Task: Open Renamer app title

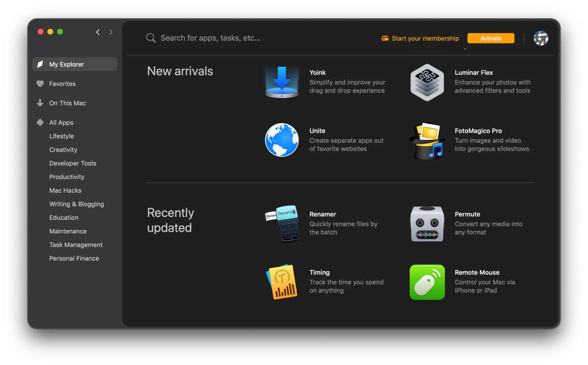Action: click(322, 214)
